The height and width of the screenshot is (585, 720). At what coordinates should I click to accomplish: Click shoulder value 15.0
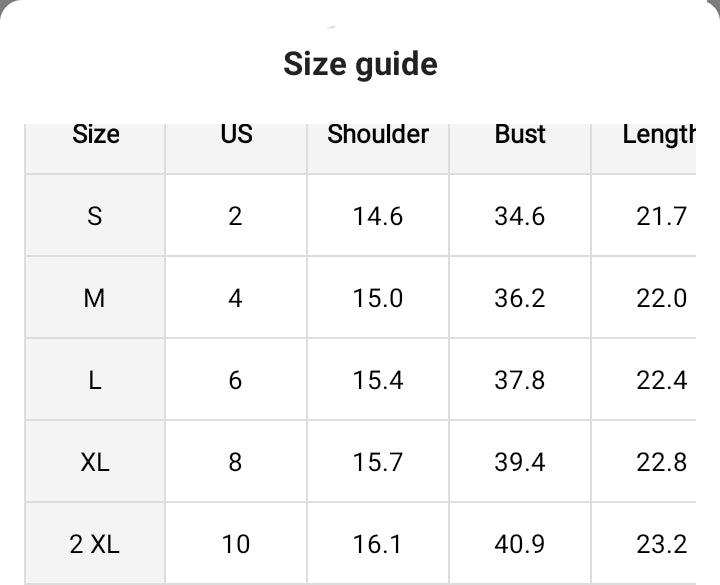[x=378, y=298]
